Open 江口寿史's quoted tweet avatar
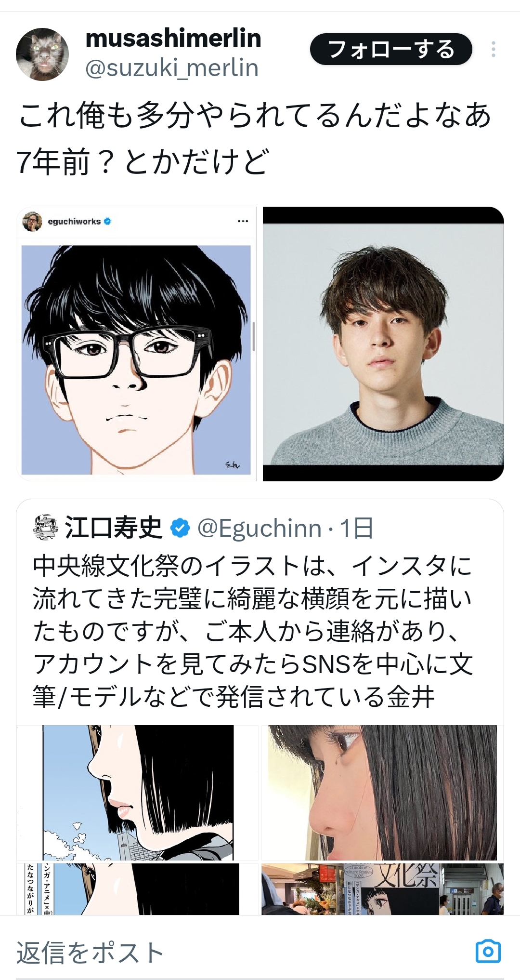Image resolution: width=520 pixels, height=980 pixels. click(x=45, y=528)
